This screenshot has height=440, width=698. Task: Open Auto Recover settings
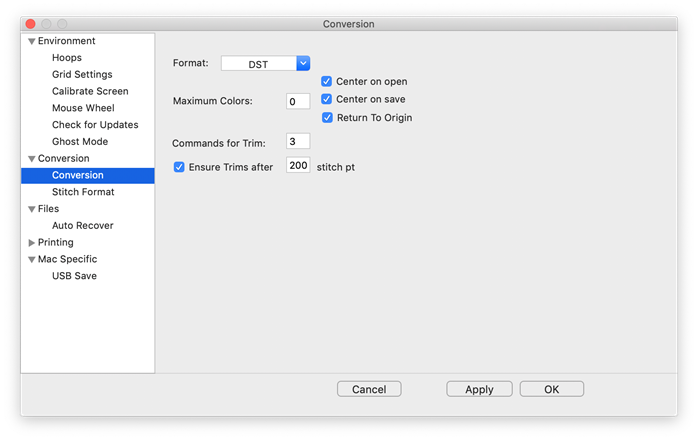click(x=83, y=226)
